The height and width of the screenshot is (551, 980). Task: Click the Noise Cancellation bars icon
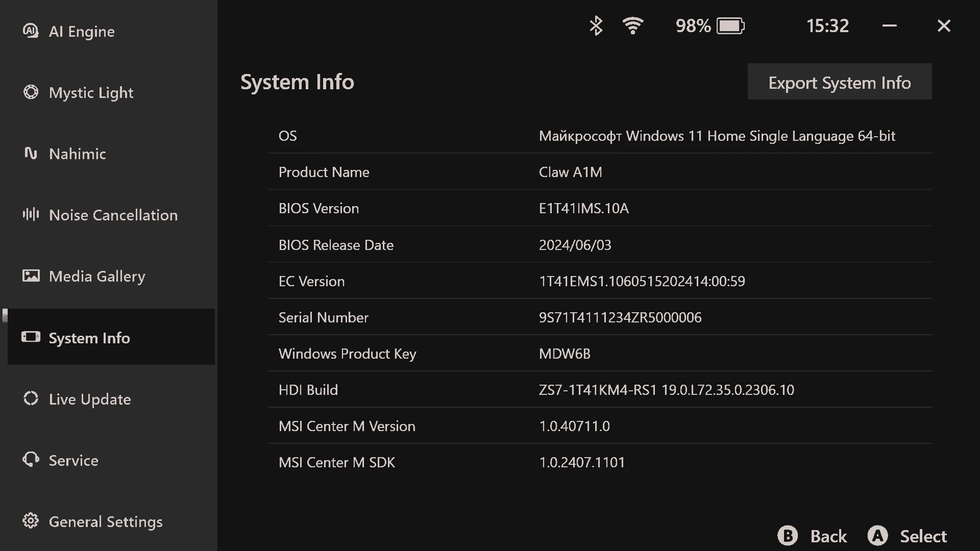click(31, 214)
